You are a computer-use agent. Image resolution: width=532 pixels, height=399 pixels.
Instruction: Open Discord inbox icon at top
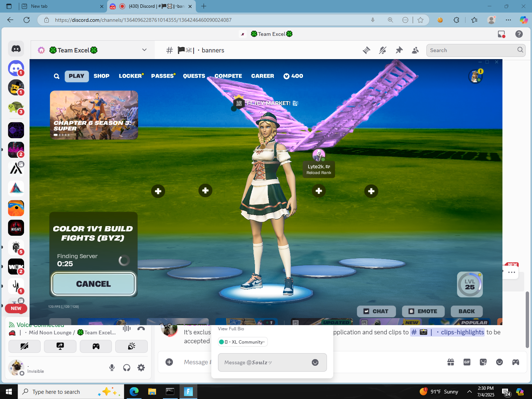[x=501, y=34]
